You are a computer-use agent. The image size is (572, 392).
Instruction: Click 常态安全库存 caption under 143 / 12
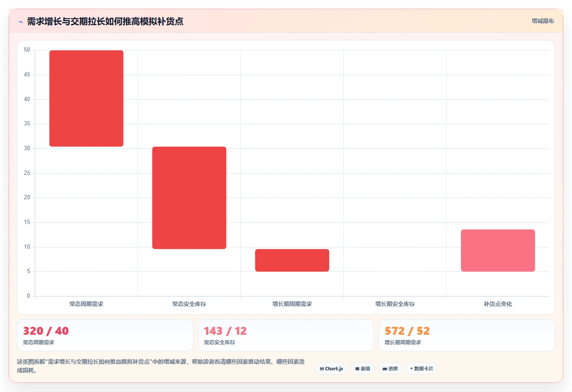click(x=220, y=343)
